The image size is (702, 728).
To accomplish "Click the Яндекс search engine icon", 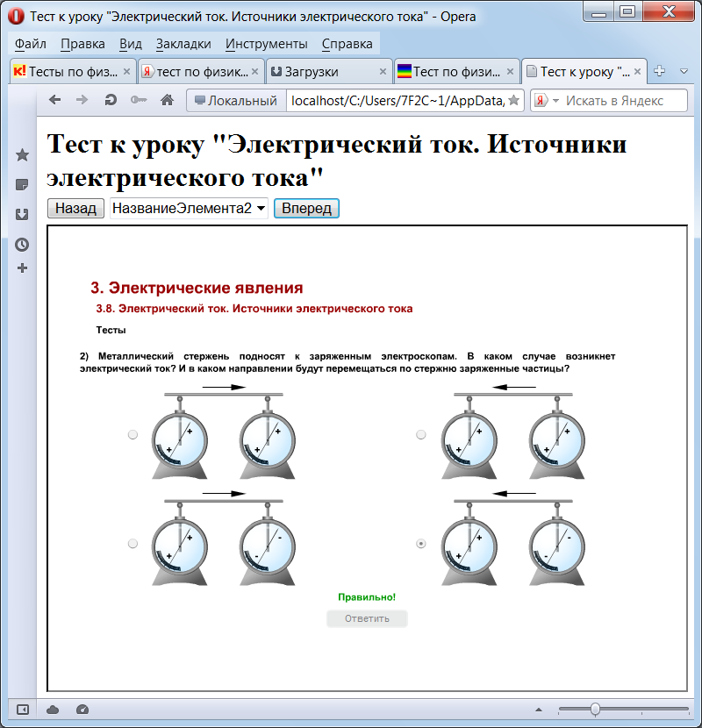I will pyautogui.click(x=541, y=100).
